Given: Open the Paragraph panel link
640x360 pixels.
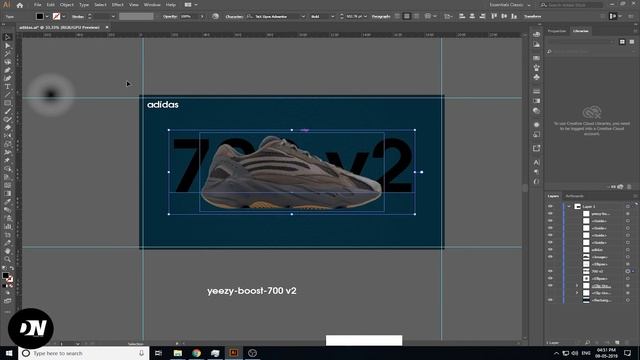Looking at the screenshot, I should pos(381,16).
